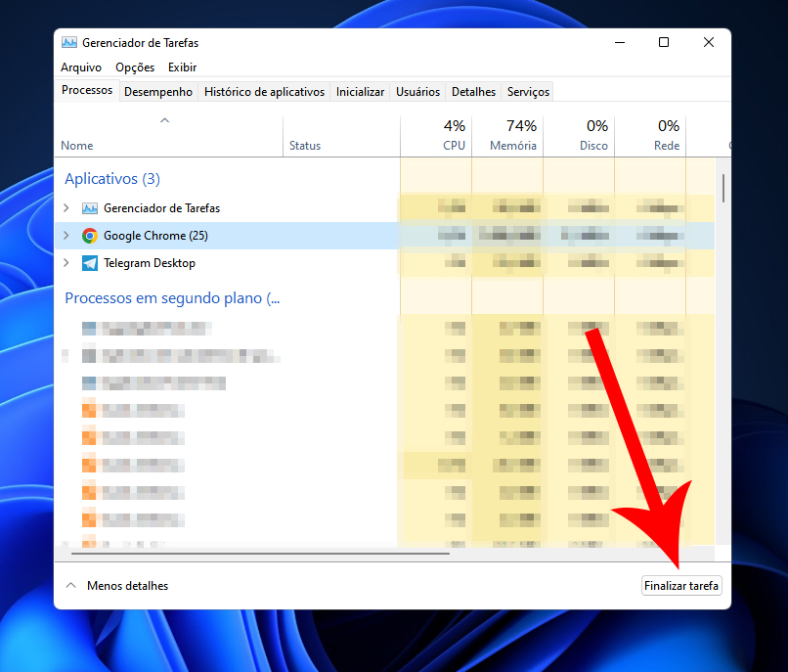Switch to the Histórico de aplicativos tab
The height and width of the screenshot is (672, 788).
(x=264, y=92)
